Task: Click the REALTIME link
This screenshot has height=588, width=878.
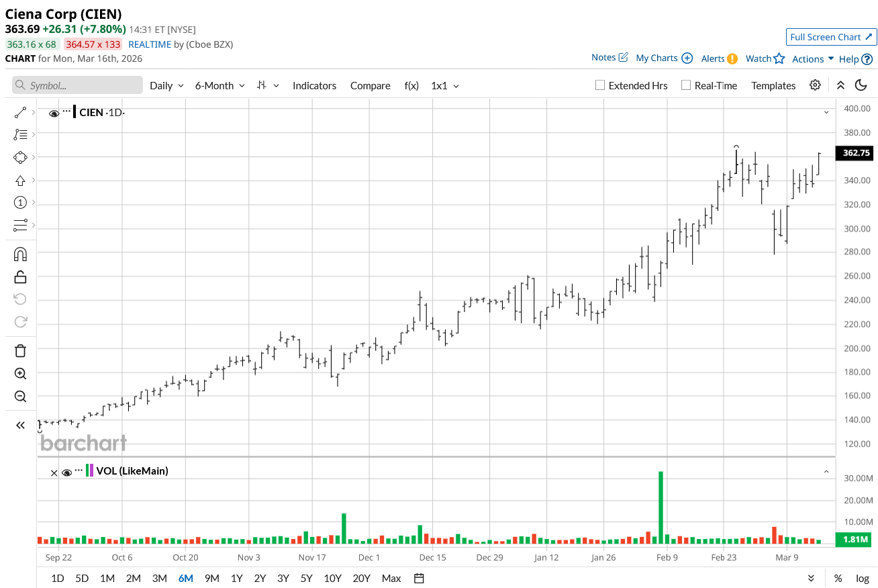Action: click(150, 44)
